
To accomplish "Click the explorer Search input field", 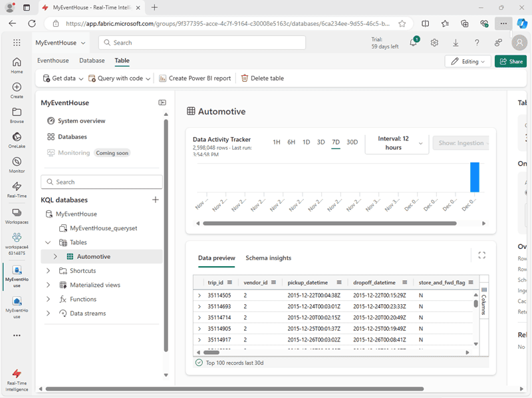I will click(102, 182).
